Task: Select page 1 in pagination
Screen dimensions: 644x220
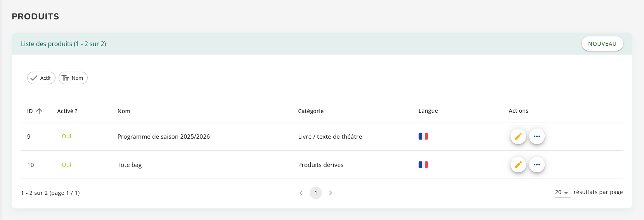Action: point(316,193)
